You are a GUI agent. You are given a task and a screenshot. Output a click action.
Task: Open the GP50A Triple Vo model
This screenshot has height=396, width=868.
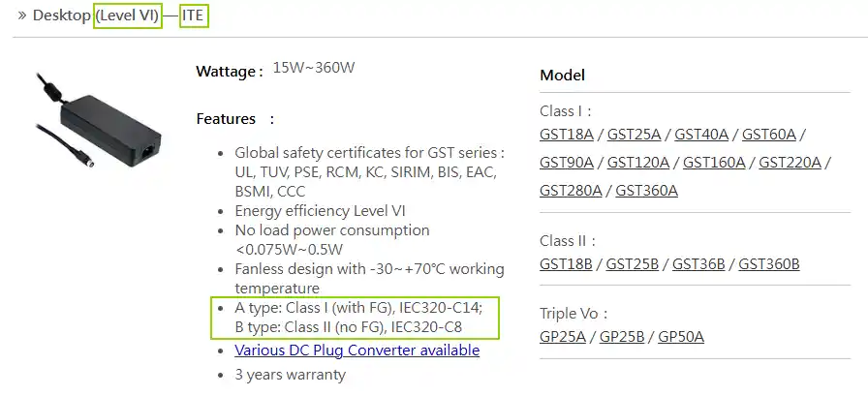coord(681,337)
